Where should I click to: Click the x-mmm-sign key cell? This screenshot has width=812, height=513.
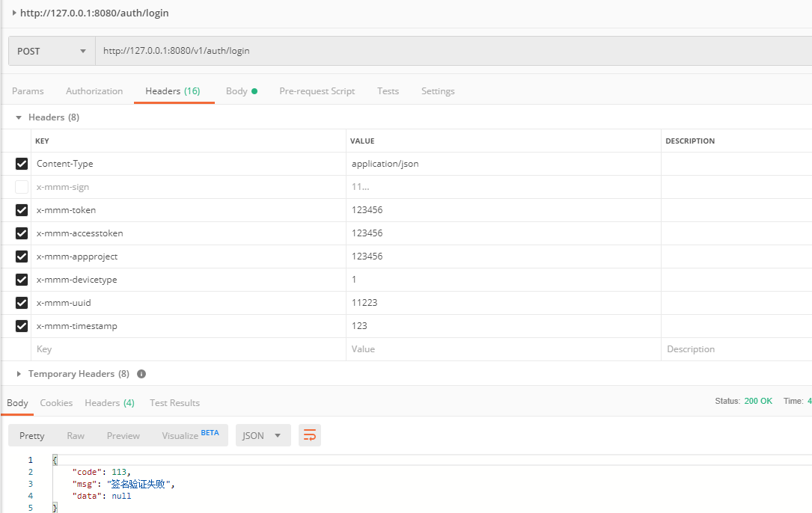click(189, 187)
